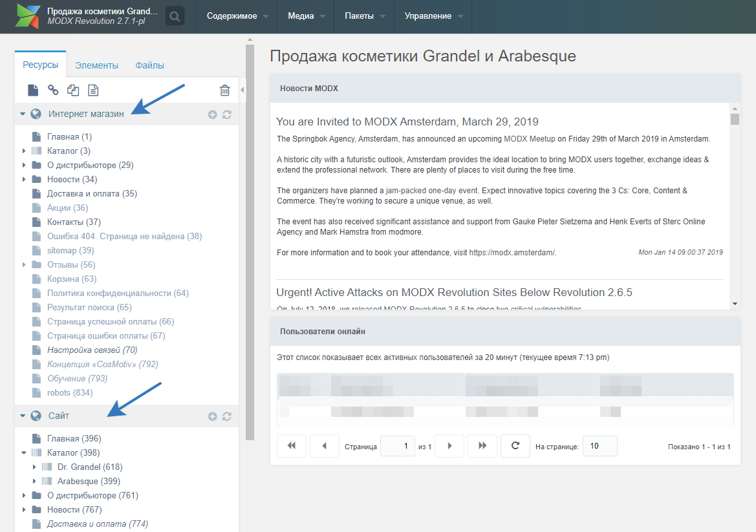Image resolution: width=756 pixels, height=532 pixels.
Task: Open Корзина (63) resource
Action: (71, 279)
